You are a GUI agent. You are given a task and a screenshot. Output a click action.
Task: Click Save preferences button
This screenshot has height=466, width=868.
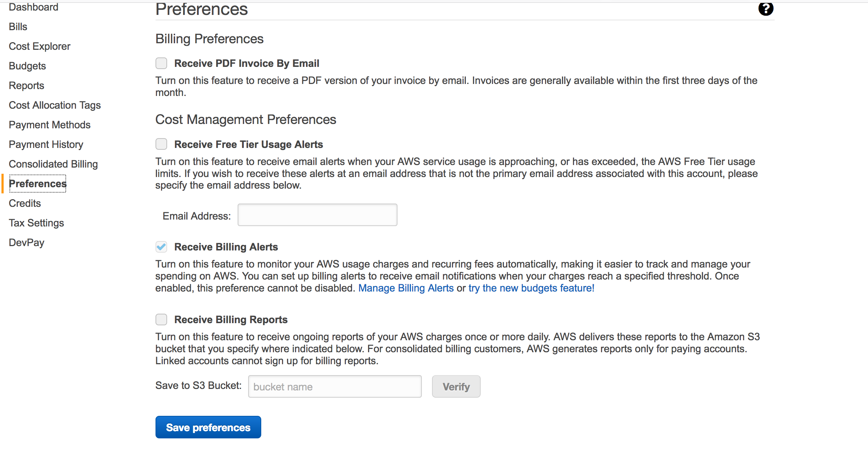pyautogui.click(x=208, y=427)
